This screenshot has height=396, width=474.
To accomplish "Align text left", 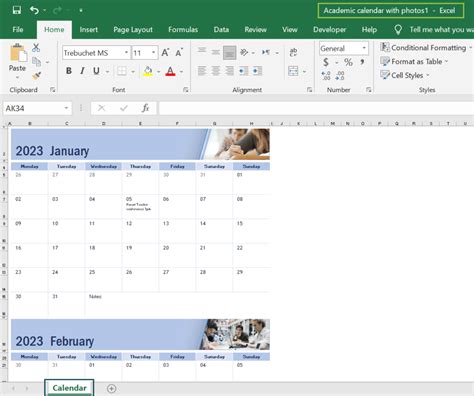I will tap(202, 71).
